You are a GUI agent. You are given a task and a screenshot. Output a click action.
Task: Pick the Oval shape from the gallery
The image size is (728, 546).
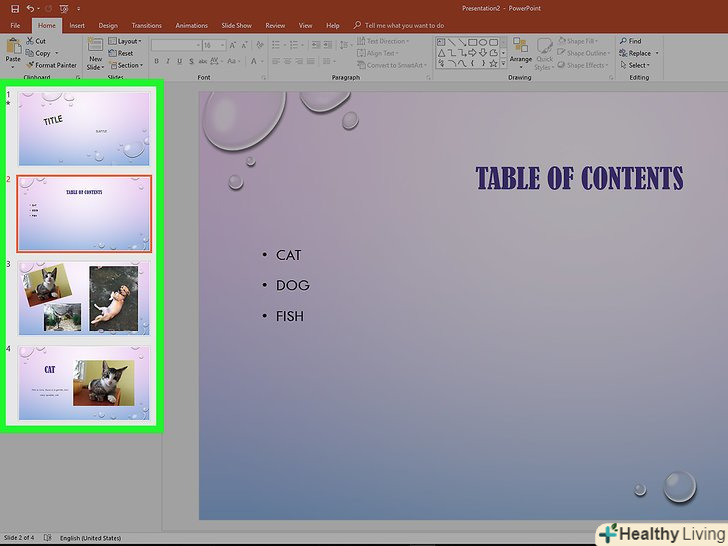(x=483, y=42)
